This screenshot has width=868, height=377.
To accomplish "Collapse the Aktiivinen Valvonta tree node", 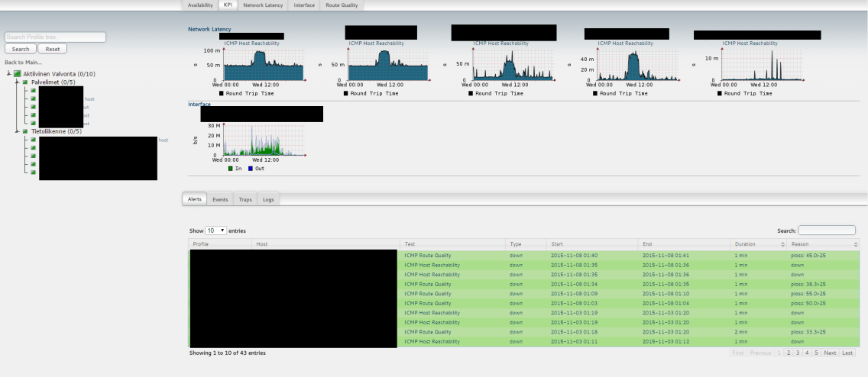I will tap(9, 73).
